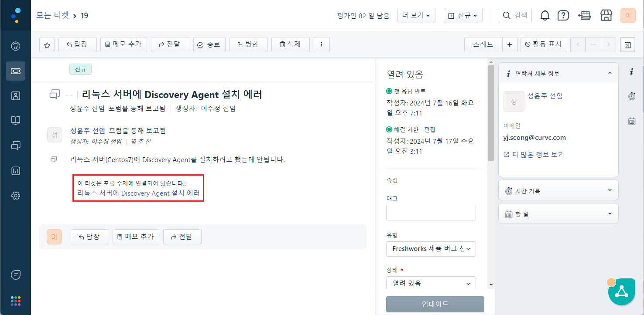Open the Reports chart icon in sidebar
644x315 pixels.
[x=16, y=171]
